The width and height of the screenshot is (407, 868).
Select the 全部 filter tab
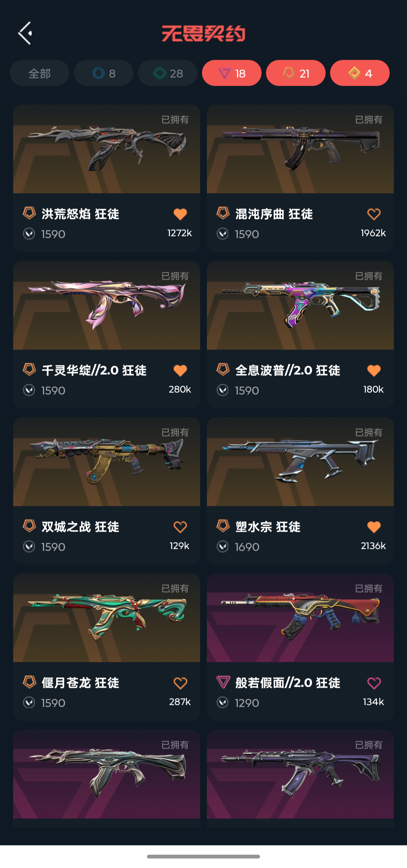(40, 73)
